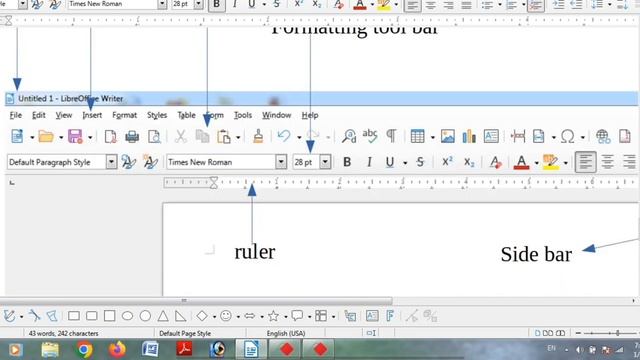
Task: Toggle Center alignment in the pictured Writer toolbar
Action: tap(607, 162)
